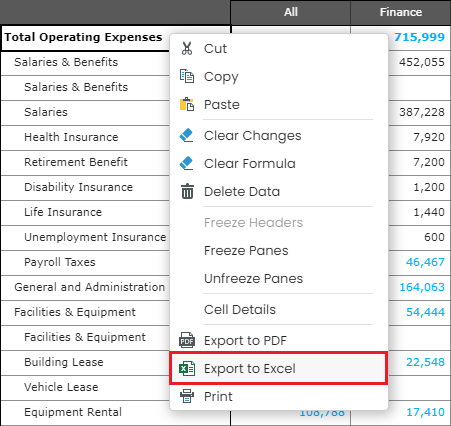This screenshot has height=426, width=451.
Task: Click the General and Administration value 164,063
Action: pos(422,287)
